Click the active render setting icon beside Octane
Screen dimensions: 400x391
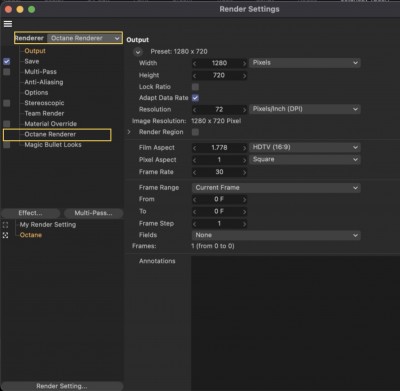tap(5, 235)
